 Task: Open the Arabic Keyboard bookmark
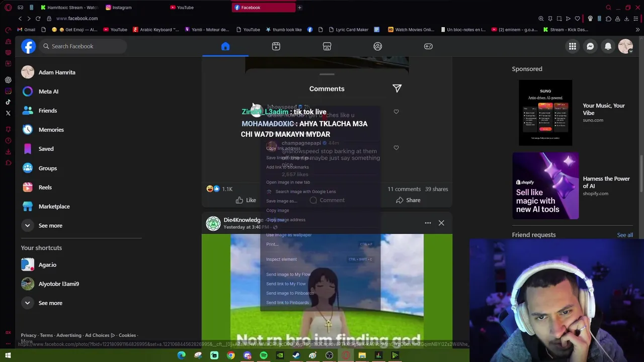point(155,30)
